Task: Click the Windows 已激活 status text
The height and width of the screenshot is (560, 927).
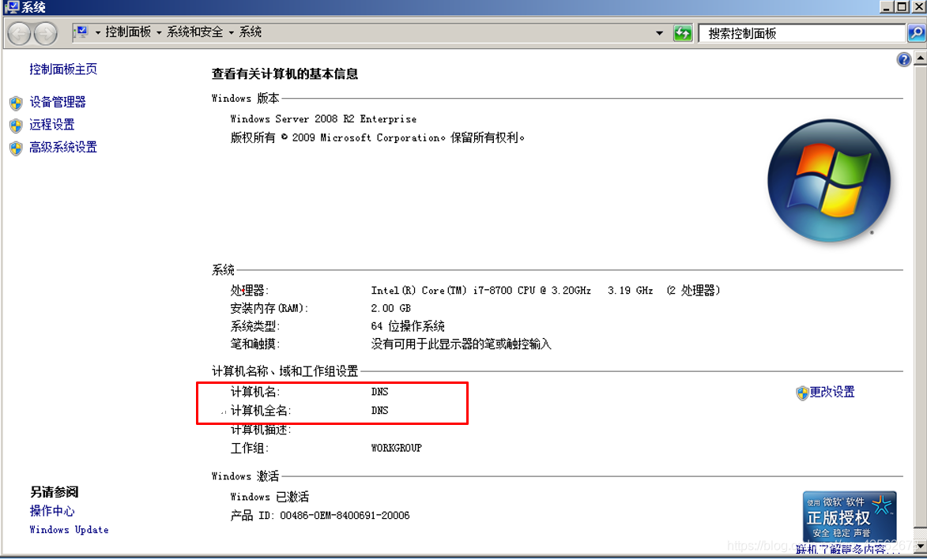Action: coord(269,497)
